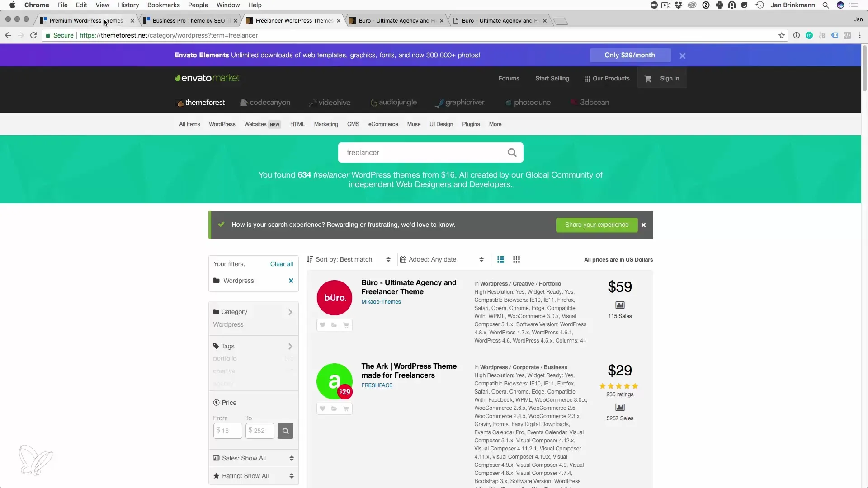Open the Apple menu
This screenshot has height=488, width=868.
click(12, 5)
